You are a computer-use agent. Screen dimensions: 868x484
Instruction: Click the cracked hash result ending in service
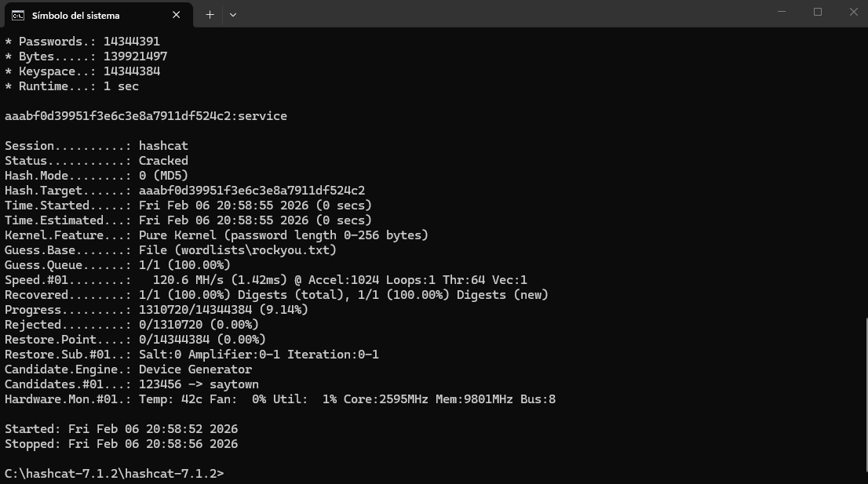click(146, 116)
